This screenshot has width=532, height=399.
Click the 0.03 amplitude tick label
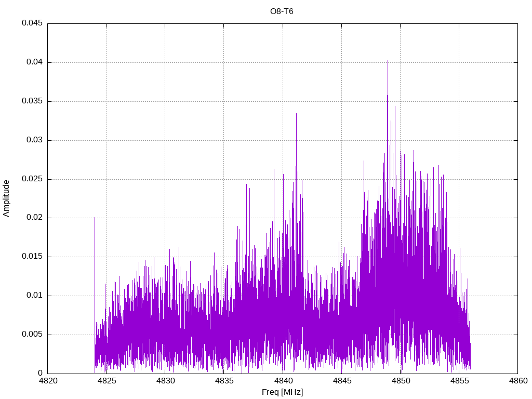coord(34,140)
